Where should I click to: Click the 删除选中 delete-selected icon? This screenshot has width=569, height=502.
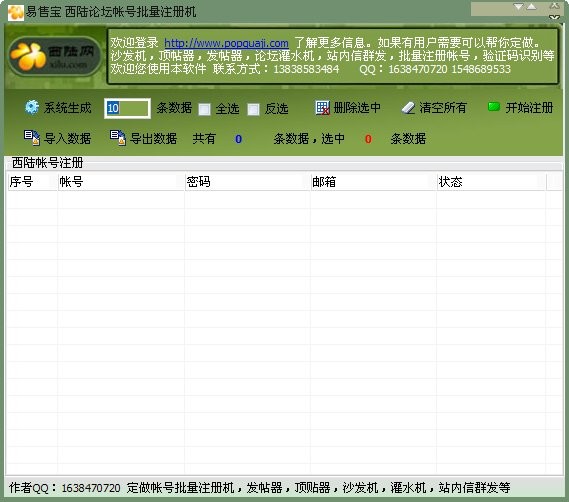[323, 108]
